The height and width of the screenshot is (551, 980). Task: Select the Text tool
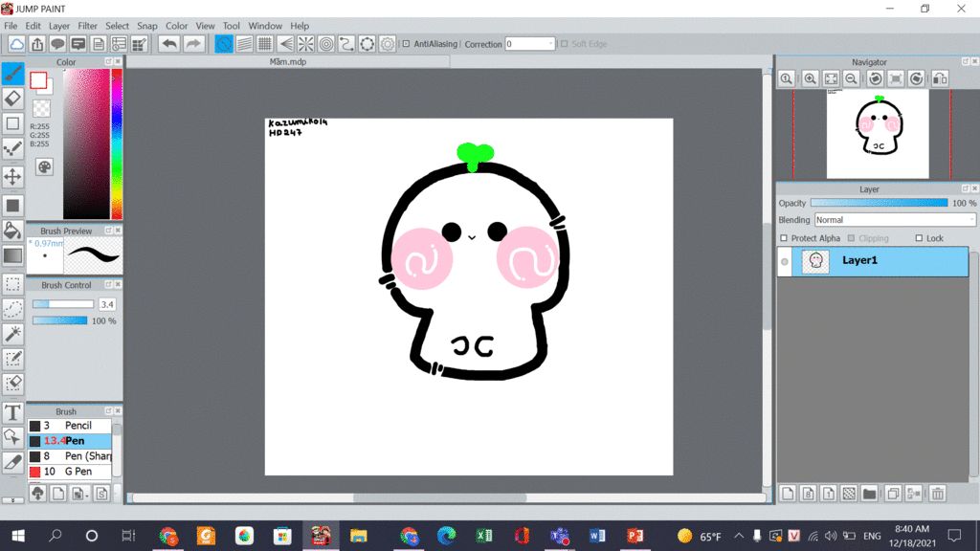(x=12, y=413)
